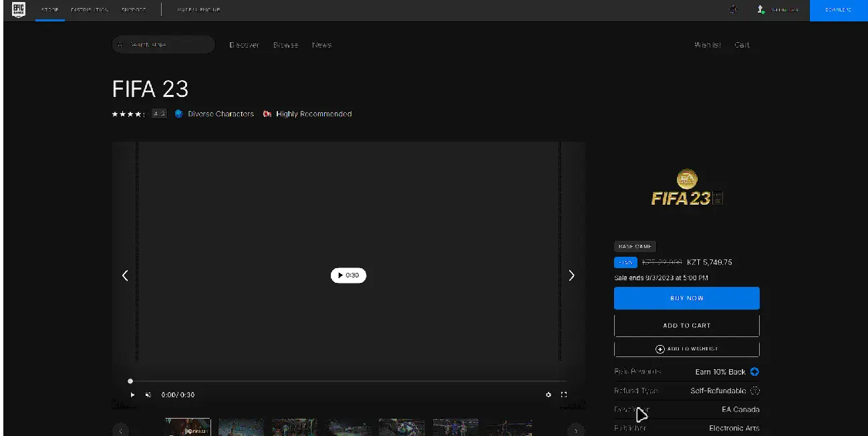This screenshot has height=436, width=868.
Task: Select the third media thumbnail
Action: click(295, 427)
